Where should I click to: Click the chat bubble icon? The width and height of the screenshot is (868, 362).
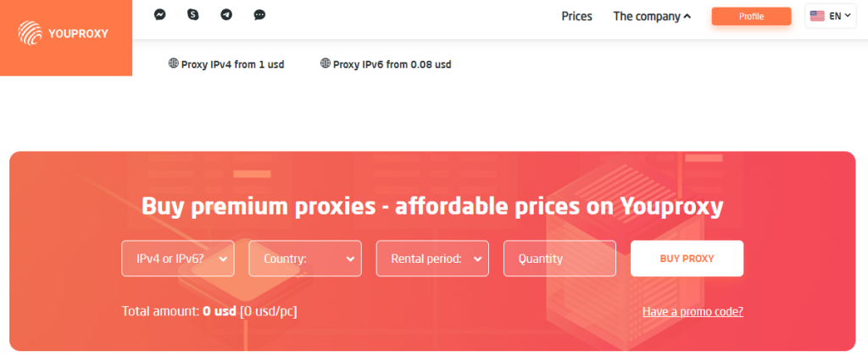259,15
